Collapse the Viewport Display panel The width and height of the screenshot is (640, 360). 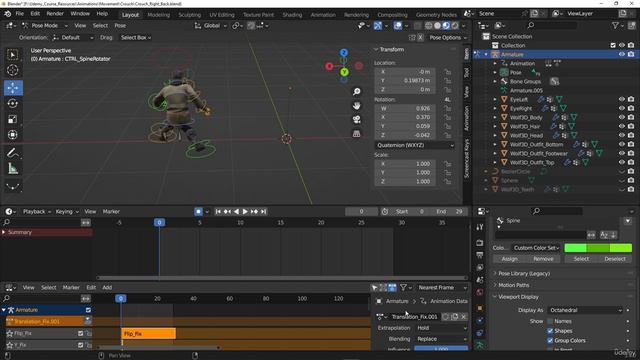[x=518, y=297]
